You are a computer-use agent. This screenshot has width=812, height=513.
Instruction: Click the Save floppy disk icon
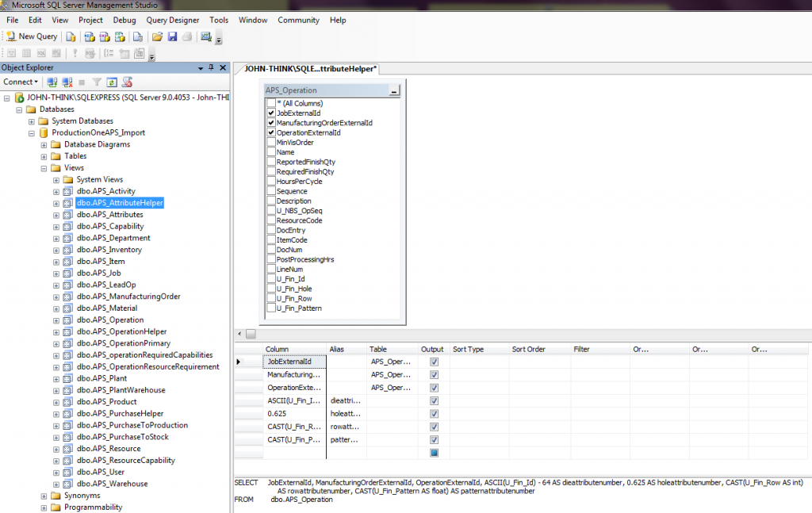[x=172, y=36]
